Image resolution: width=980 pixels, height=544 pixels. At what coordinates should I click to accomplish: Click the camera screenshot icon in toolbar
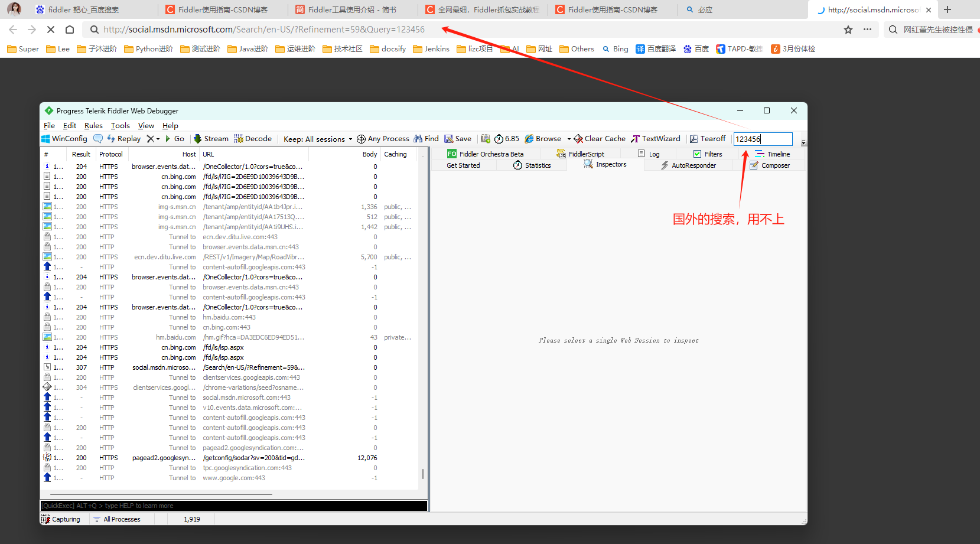(x=486, y=139)
